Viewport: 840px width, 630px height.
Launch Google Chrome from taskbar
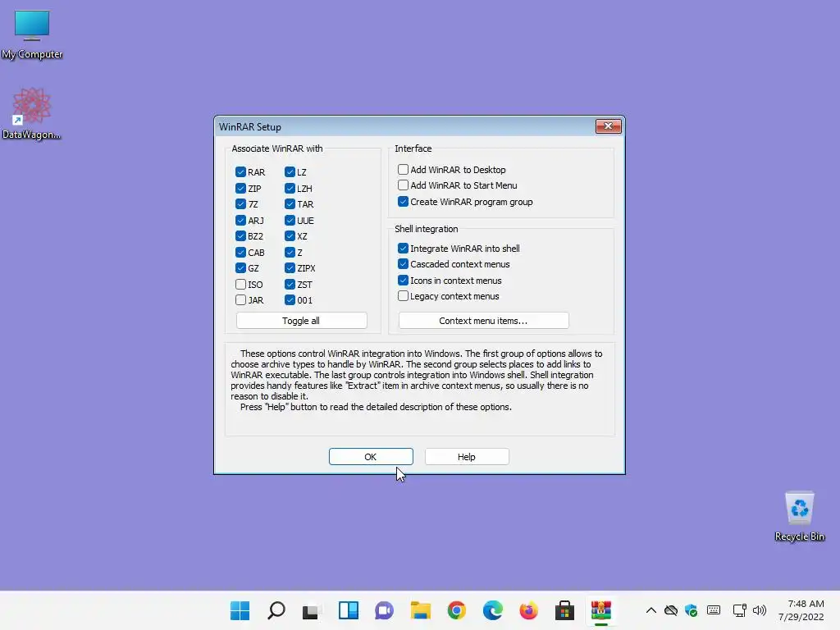456,610
